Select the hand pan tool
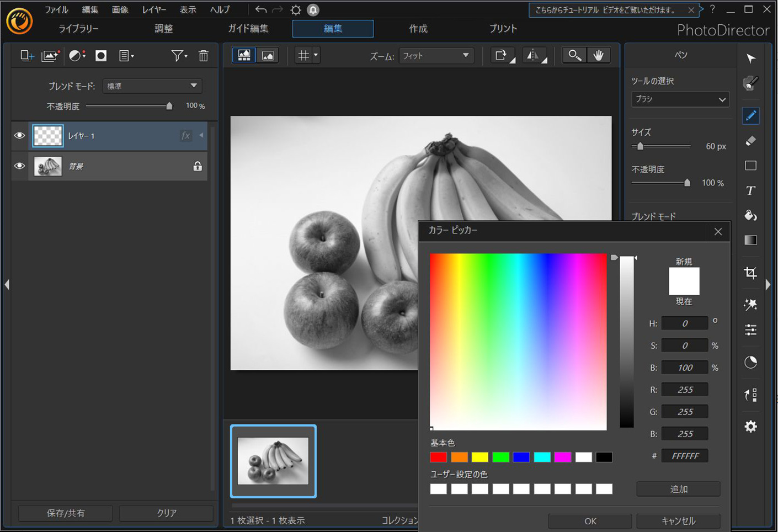This screenshot has height=532, width=778. 599,55
